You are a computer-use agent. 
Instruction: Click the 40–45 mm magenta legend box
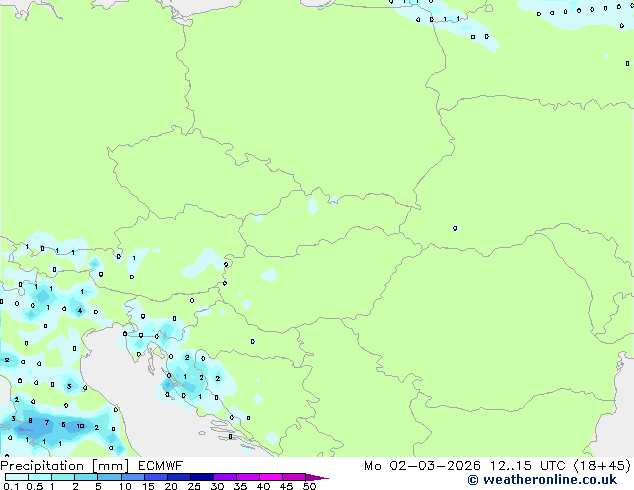[271, 477]
